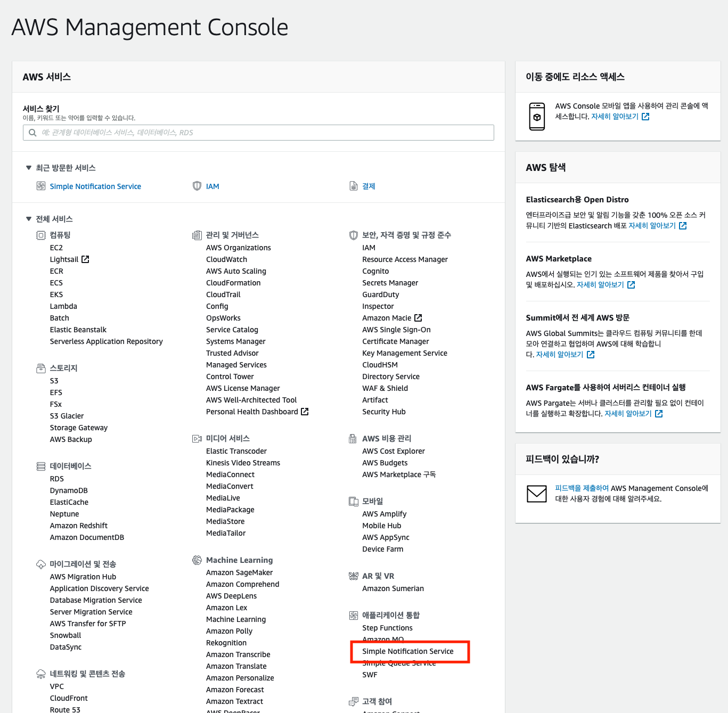Click the feedback envelope icon
This screenshot has width=728, height=713.
point(537,494)
